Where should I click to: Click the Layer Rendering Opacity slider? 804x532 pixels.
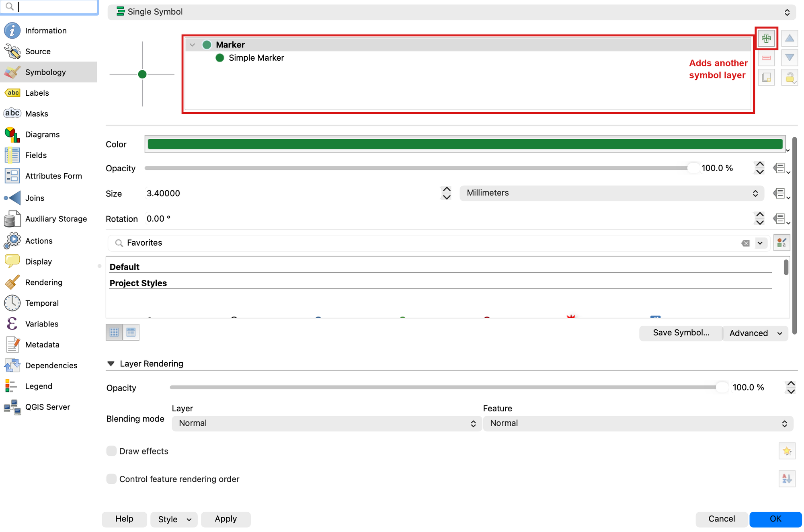(449, 388)
